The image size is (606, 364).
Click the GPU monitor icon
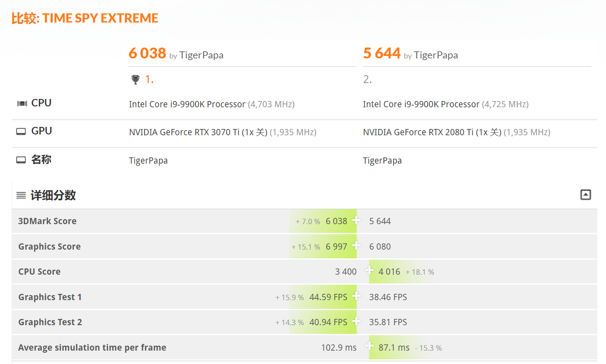pos(21,131)
